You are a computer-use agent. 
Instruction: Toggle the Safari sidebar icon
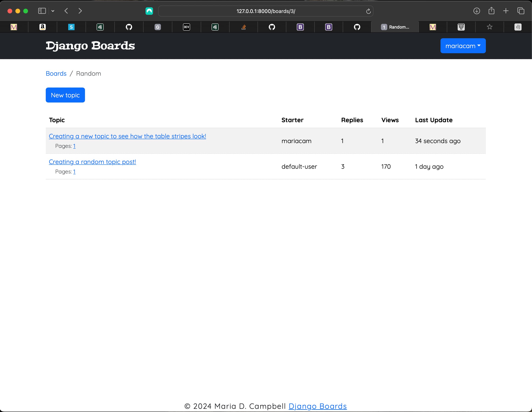[42, 11]
